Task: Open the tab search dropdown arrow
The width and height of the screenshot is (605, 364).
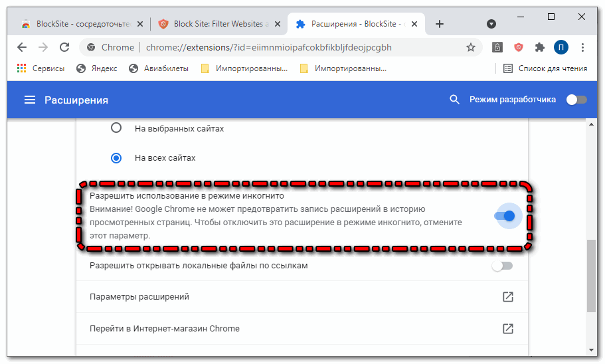Action: (x=491, y=24)
